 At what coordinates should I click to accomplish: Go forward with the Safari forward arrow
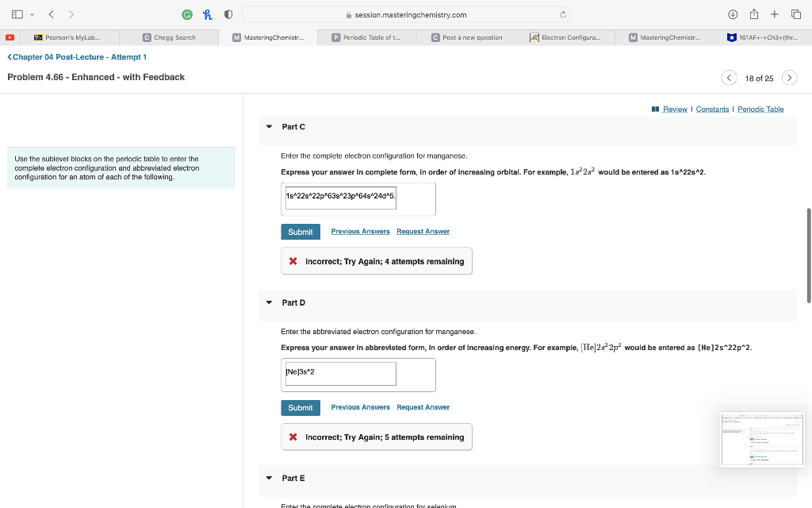tap(71, 14)
